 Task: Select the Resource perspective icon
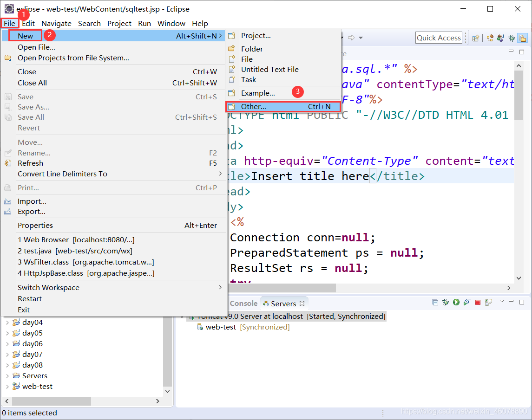(523, 38)
